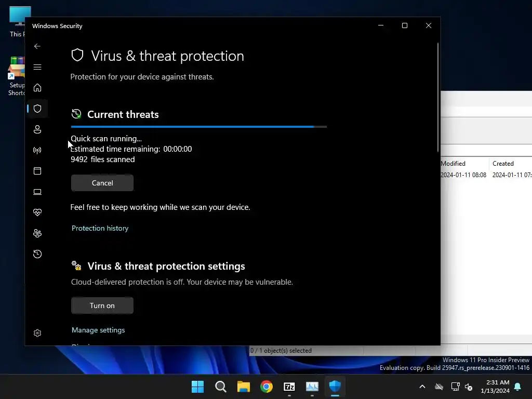Screen dimensions: 532x399
Task: Go back using the back arrow
Action: (37, 46)
